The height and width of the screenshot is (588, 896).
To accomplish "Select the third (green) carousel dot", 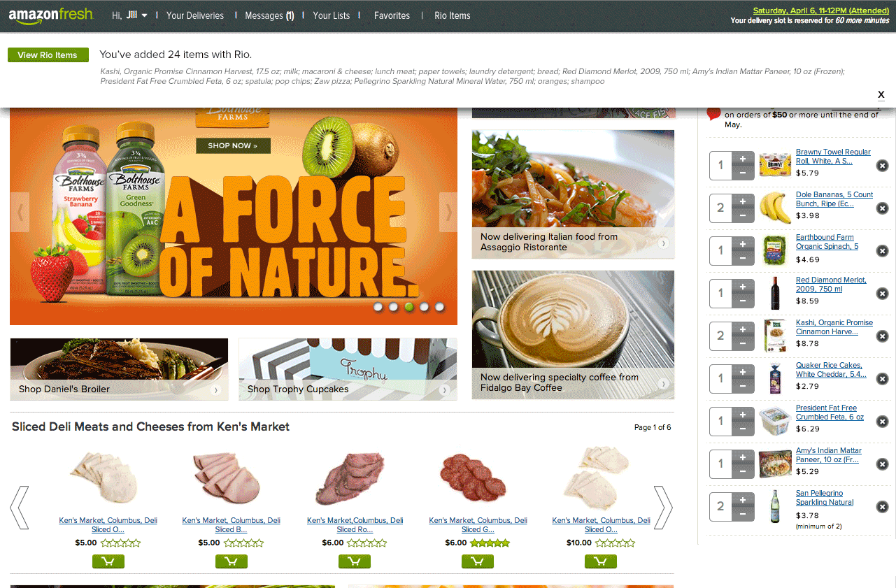I will (409, 307).
